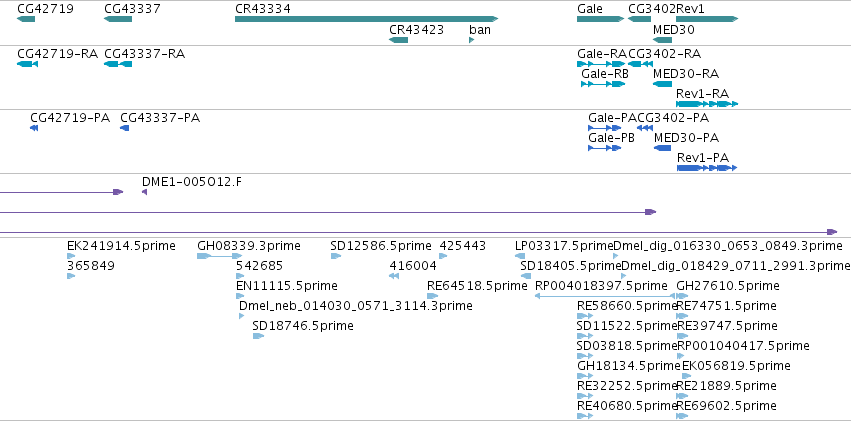The image size is (851, 421).
Task: Click the Dmel_dig_018429_0711_2991.3prime arrow
Action: coord(624,276)
